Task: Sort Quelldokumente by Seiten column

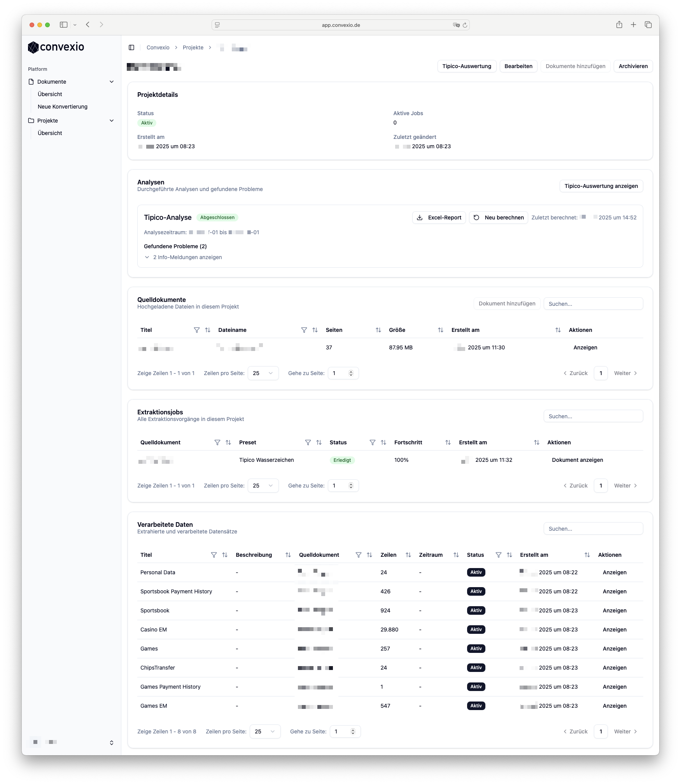Action: (378, 330)
